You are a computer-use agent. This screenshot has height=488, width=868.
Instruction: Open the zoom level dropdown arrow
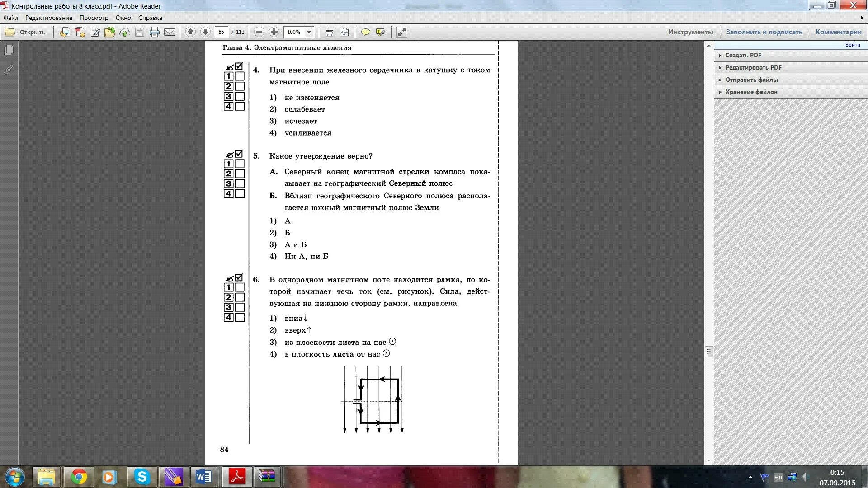(x=309, y=32)
